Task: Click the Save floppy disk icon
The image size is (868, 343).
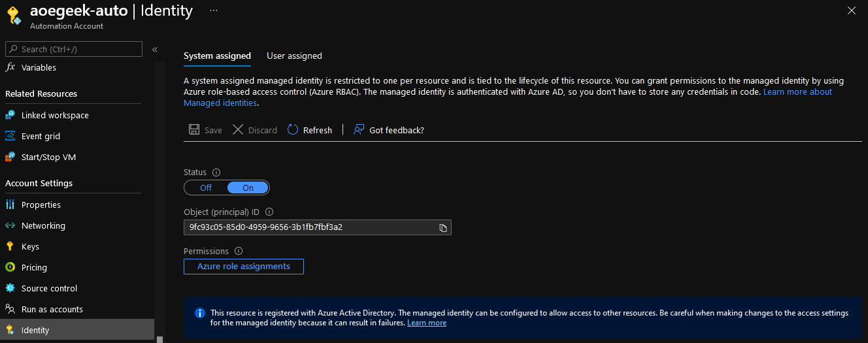Action: (194, 130)
